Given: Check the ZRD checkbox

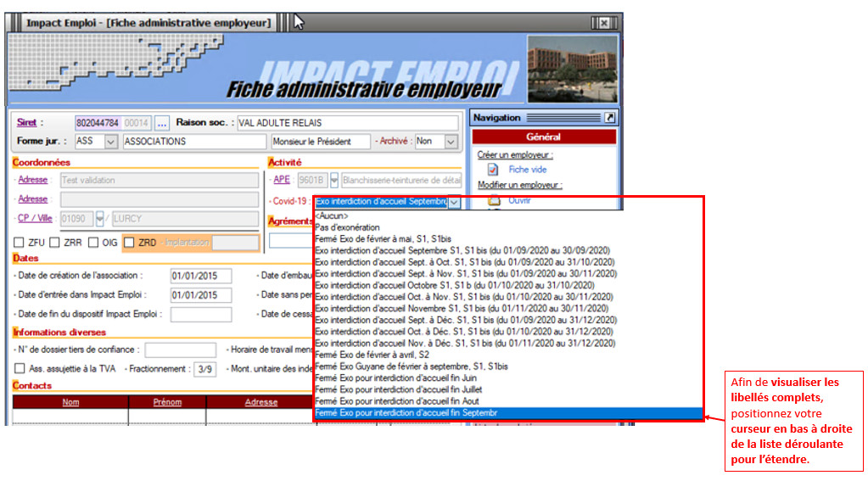Looking at the screenshot, I should [129, 243].
